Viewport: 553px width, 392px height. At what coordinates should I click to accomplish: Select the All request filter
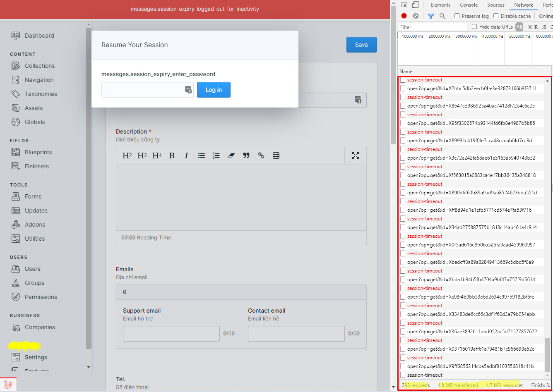(x=519, y=27)
